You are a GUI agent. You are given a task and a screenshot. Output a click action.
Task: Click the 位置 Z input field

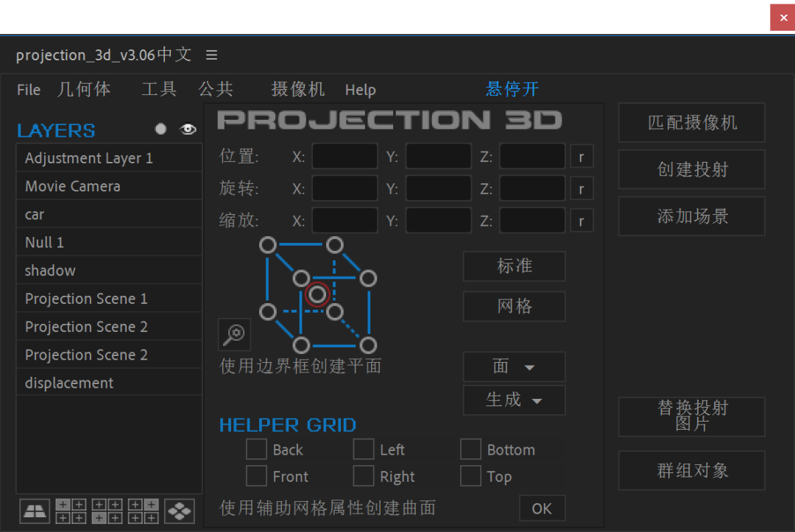click(x=532, y=156)
